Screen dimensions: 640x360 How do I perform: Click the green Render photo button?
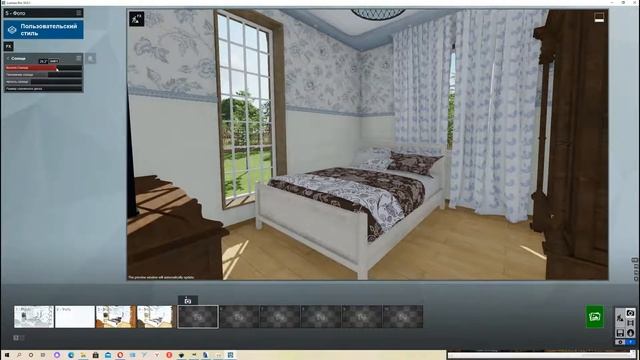click(595, 316)
